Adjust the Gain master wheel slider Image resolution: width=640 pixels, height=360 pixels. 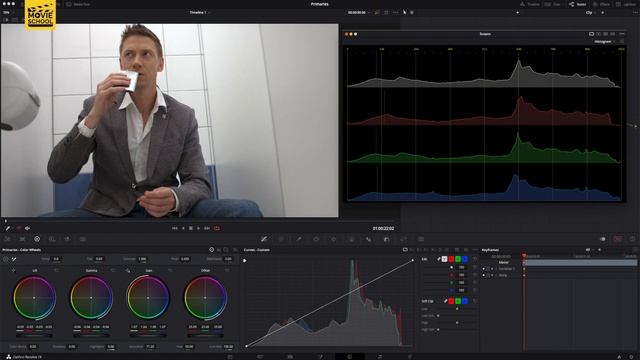(x=148, y=336)
